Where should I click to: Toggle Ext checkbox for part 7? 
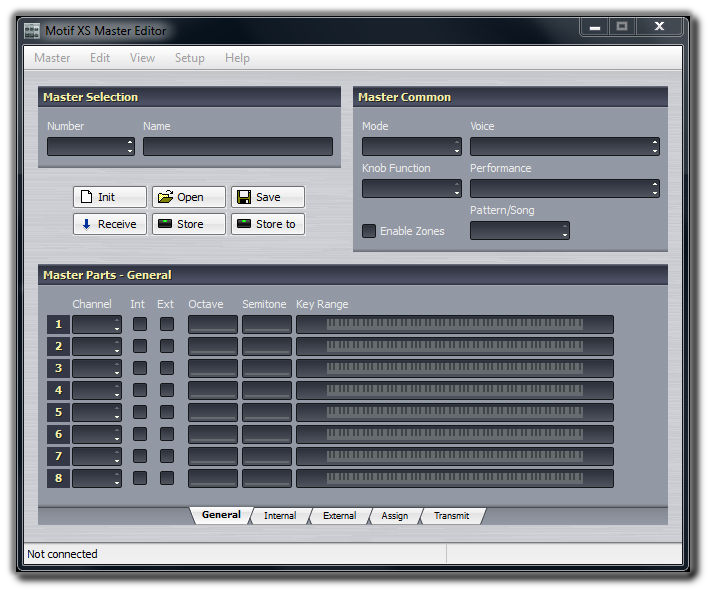167,456
